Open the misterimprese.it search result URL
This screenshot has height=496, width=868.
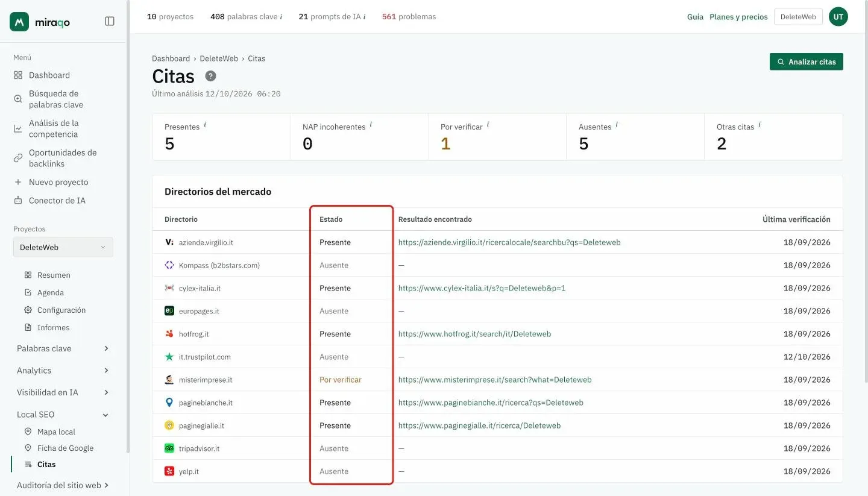[495, 380]
